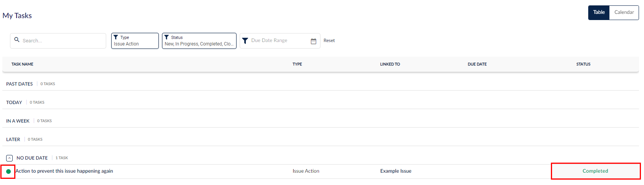
Task: Click the Due Date Range field
Action: point(280,41)
